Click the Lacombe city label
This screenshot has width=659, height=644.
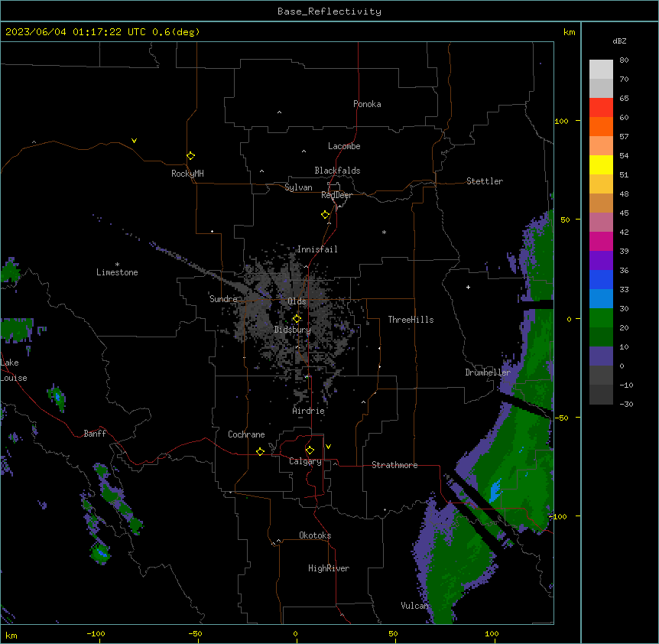344,146
